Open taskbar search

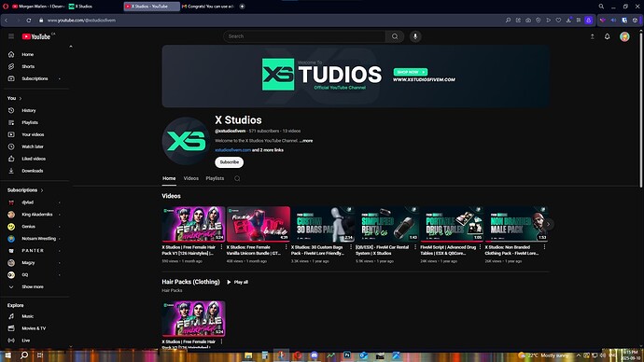pyautogui.click(x=24, y=355)
